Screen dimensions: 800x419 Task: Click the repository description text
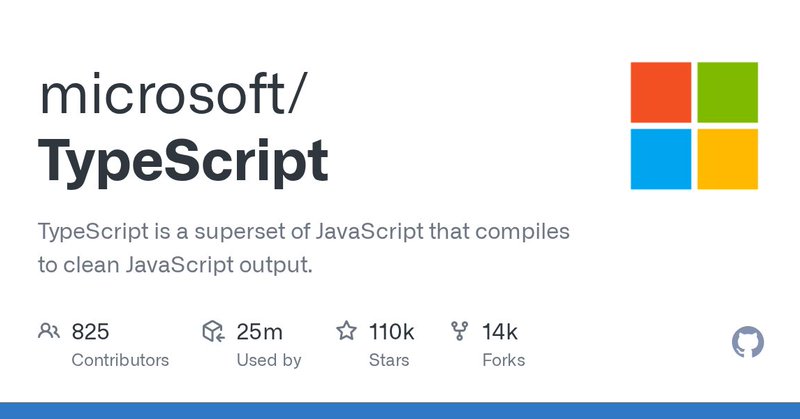[x=304, y=248]
